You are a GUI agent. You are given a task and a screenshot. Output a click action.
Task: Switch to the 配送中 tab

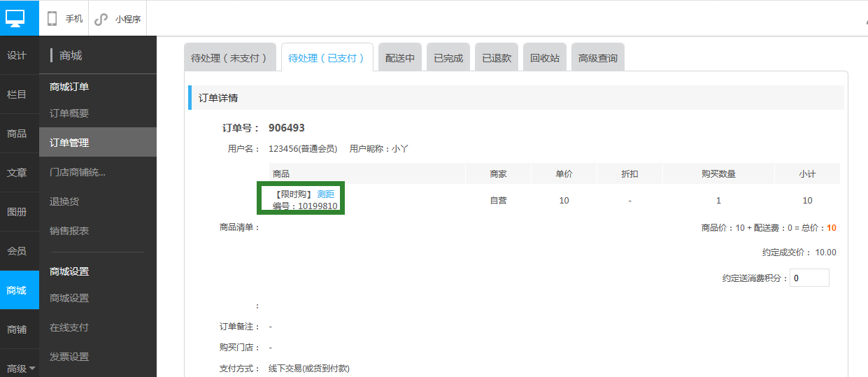coord(400,58)
